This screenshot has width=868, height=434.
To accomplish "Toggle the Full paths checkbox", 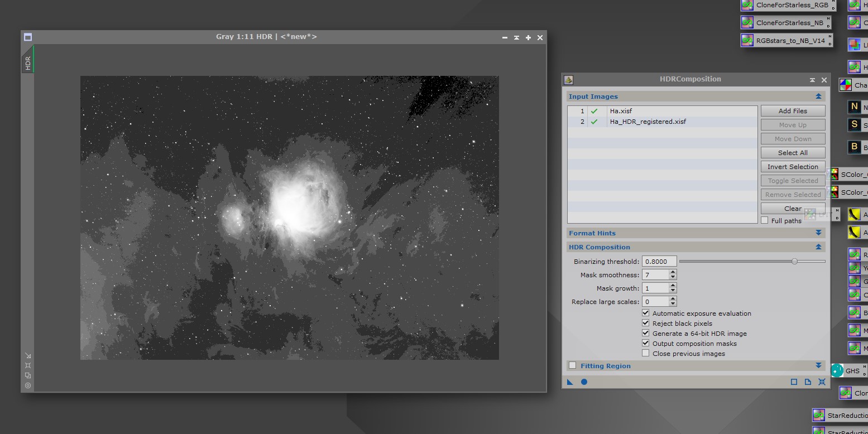I will click(765, 220).
